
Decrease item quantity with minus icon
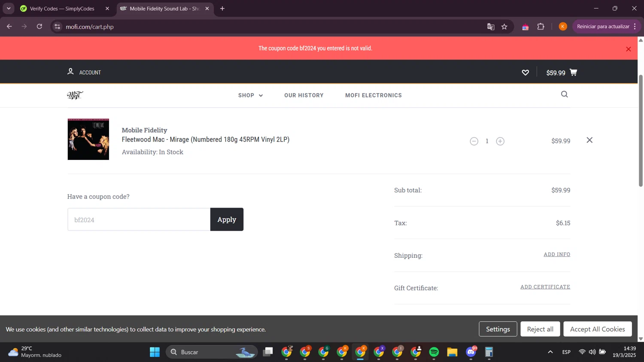click(474, 141)
